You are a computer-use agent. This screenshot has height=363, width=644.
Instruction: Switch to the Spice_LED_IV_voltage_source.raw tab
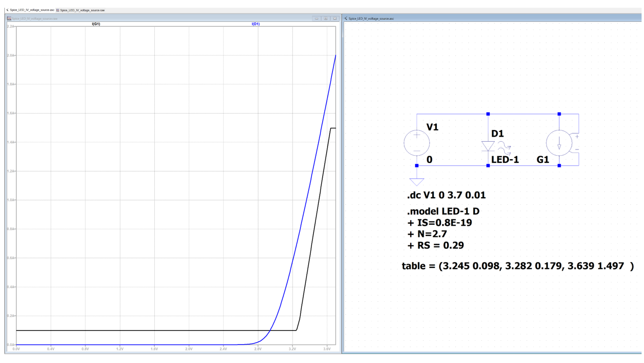(81, 10)
